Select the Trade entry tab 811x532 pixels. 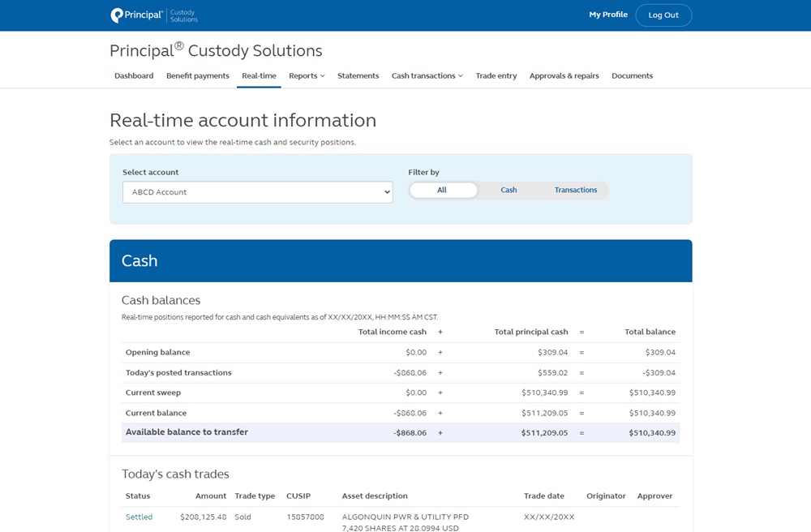[496, 75]
